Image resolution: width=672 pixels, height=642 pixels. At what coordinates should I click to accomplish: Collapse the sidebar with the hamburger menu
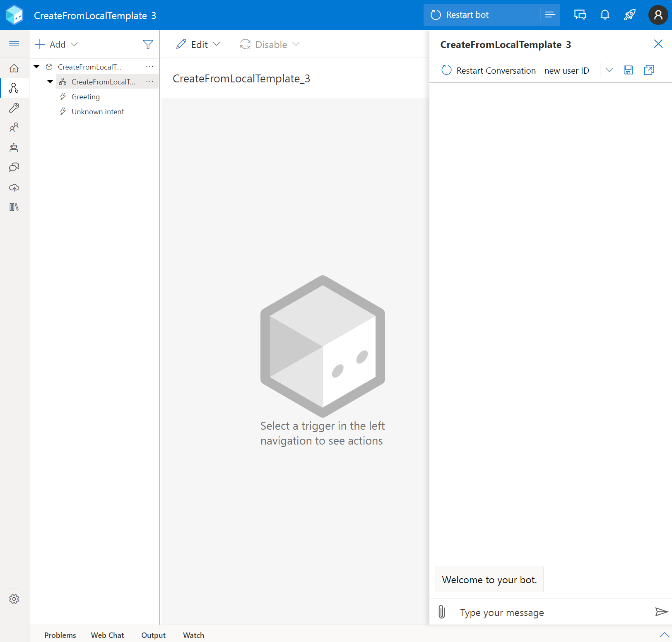click(14, 43)
